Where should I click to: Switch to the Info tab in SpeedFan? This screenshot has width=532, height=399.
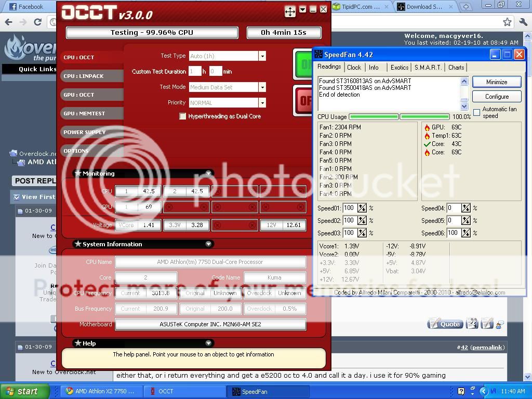pyautogui.click(x=374, y=67)
